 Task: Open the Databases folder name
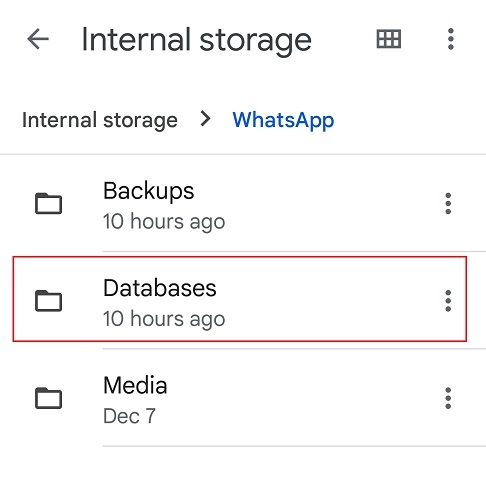160,288
